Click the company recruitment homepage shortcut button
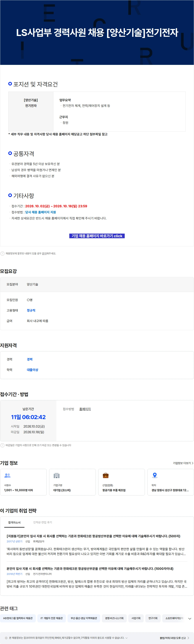194x644 pixels. coord(97,236)
